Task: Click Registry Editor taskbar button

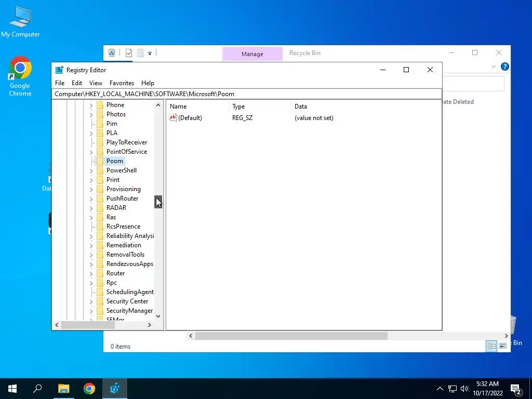Action: (115, 389)
